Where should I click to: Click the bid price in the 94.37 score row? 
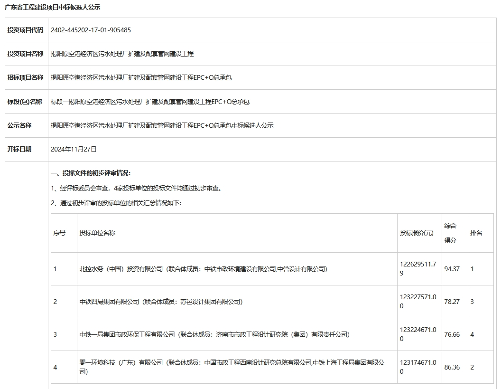pyautogui.click(x=418, y=269)
